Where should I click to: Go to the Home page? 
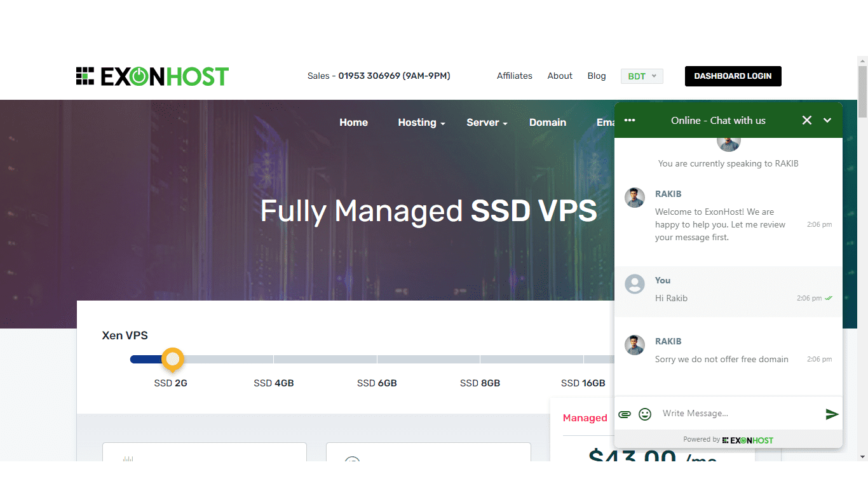(x=353, y=123)
